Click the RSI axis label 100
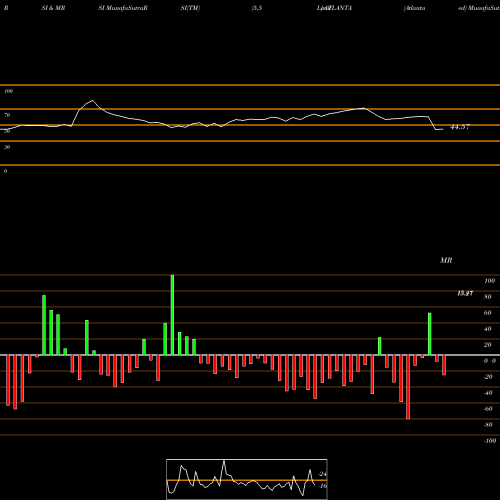This screenshot has width=500, height=500. 9,91
